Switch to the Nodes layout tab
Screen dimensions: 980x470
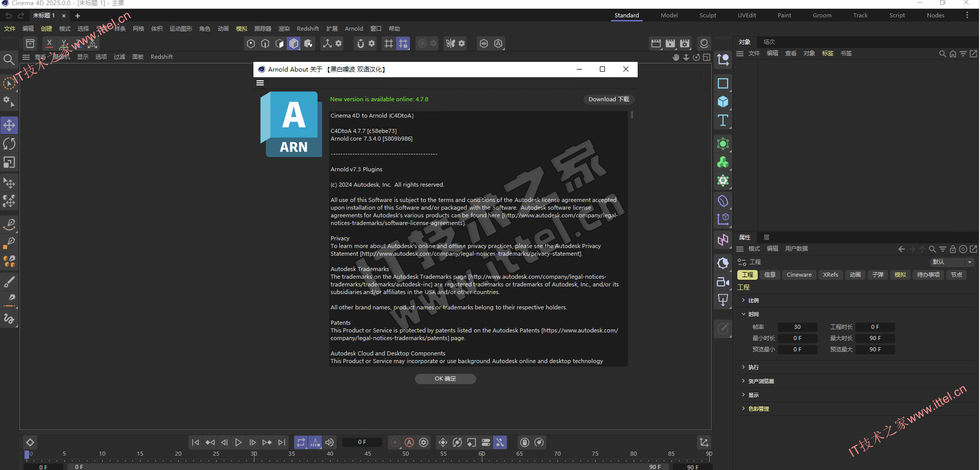936,15
